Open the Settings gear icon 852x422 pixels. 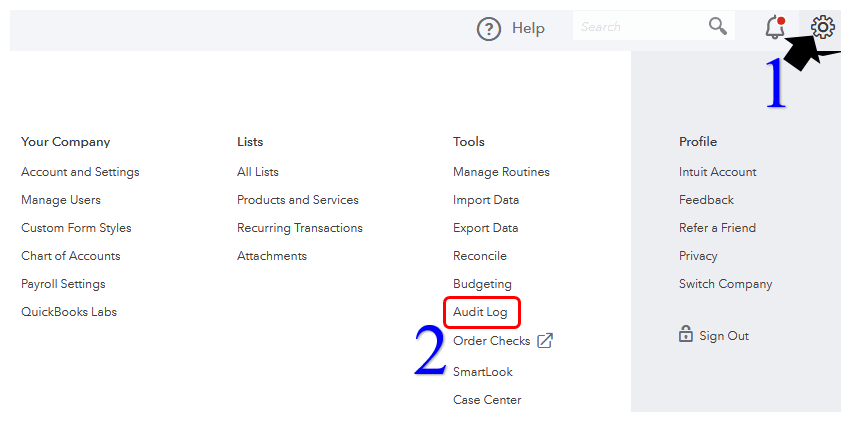pyautogui.click(x=823, y=27)
